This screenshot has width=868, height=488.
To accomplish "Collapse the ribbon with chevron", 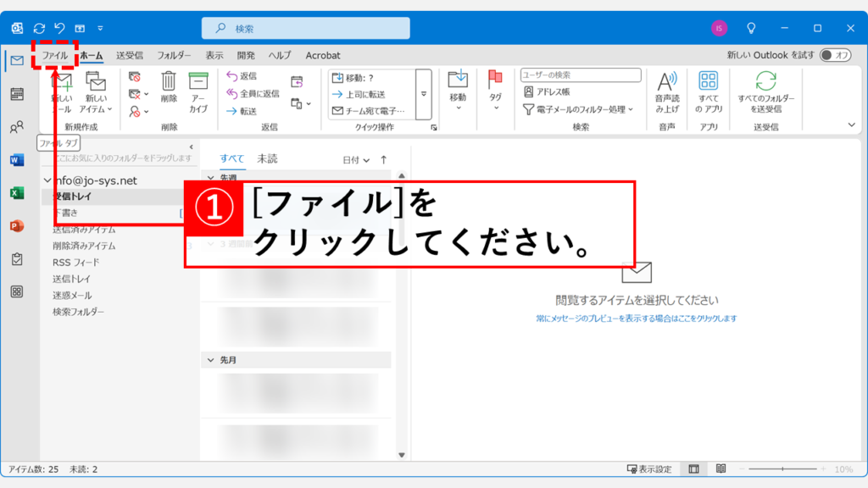I will (x=851, y=125).
